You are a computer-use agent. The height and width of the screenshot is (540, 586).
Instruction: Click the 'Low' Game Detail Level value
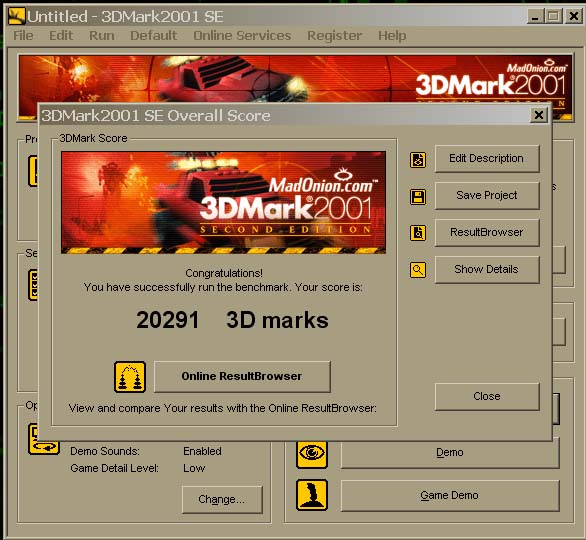[194, 468]
